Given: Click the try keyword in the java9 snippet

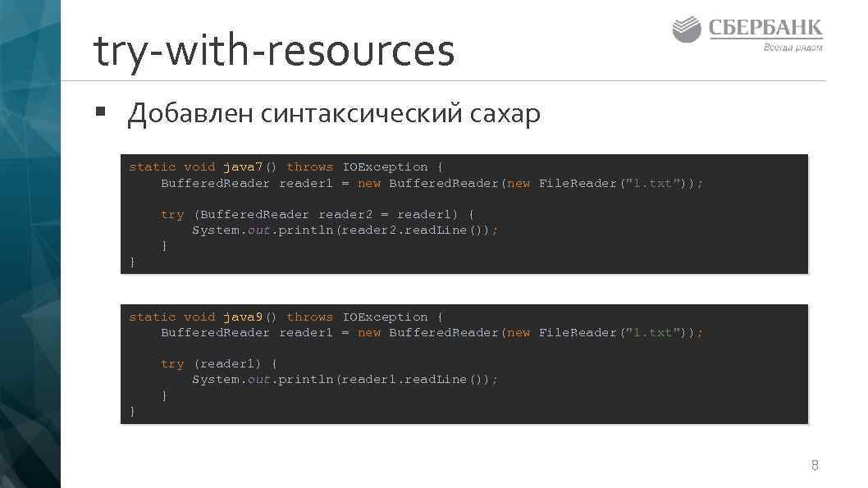Looking at the screenshot, I should click(x=172, y=363).
